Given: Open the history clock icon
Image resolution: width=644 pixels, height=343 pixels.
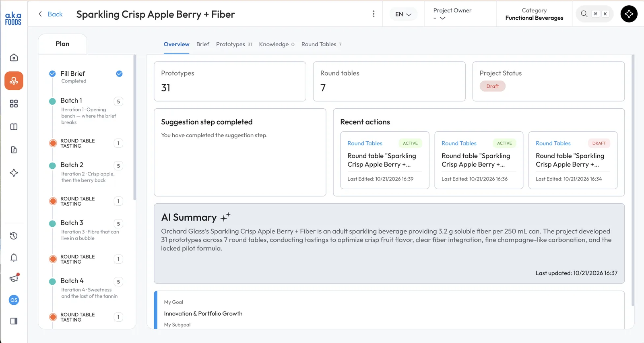Looking at the screenshot, I should coord(14,236).
